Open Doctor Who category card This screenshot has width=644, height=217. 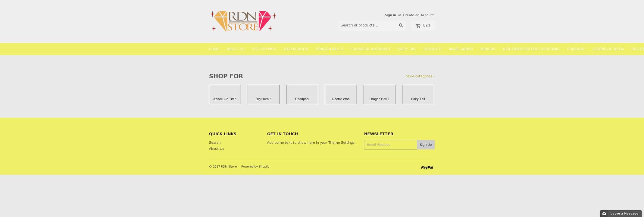click(341, 95)
